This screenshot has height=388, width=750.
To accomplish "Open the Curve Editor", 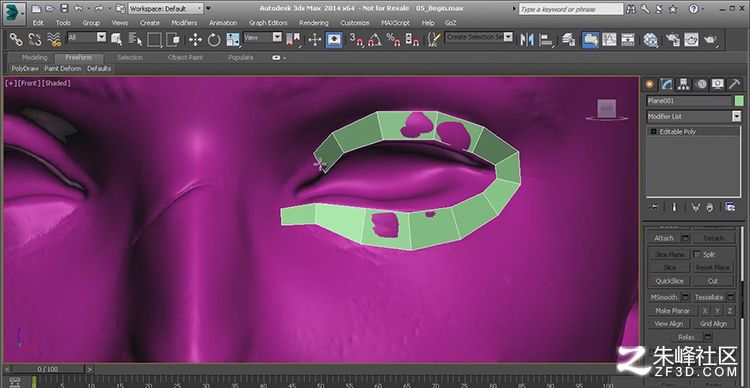I will tap(609, 40).
